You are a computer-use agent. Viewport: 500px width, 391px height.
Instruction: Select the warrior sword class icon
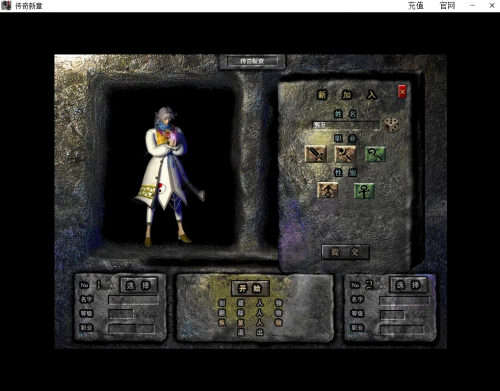click(x=316, y=154)
